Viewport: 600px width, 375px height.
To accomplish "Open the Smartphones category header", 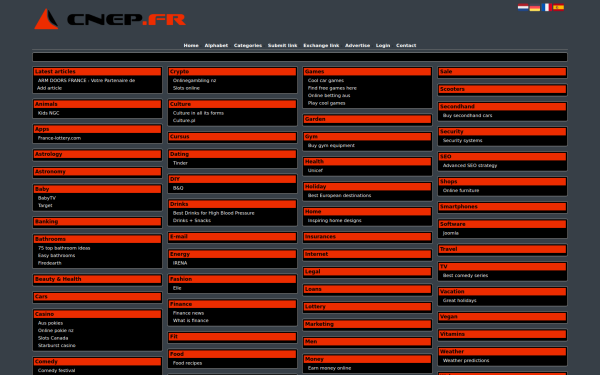I will tap(502, 207).
